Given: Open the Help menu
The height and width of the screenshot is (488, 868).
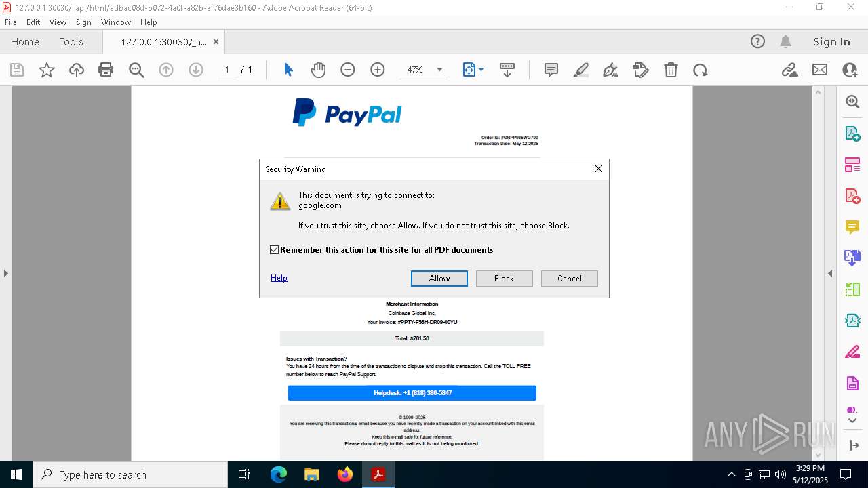Looking at the screenshot, I should coord(149,22).
